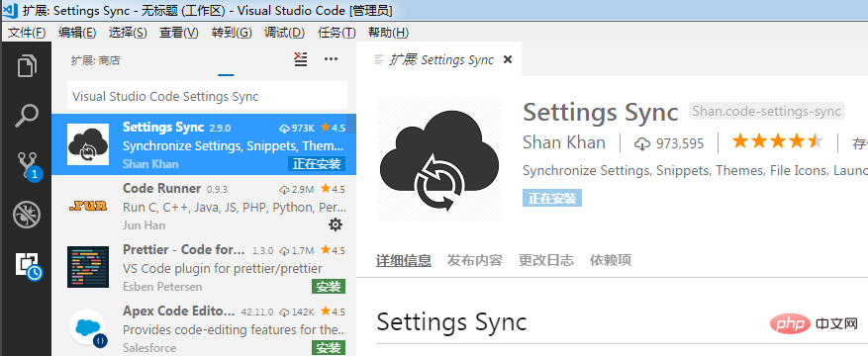
Task: Install the Apex Code Editor extension
Action: [x=329, y=348]
